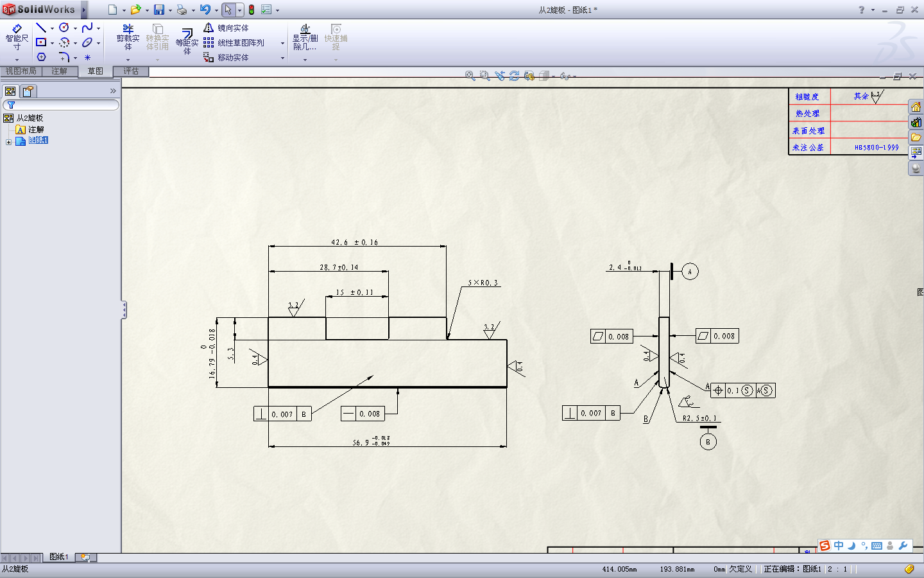
Task: Choose the Point sketch tool
Action: coord(87,57)
